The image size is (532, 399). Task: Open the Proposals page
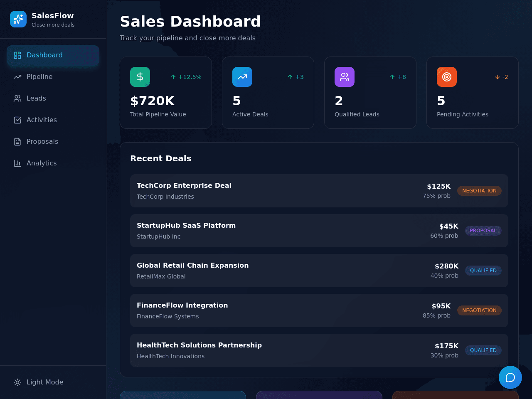53,142
